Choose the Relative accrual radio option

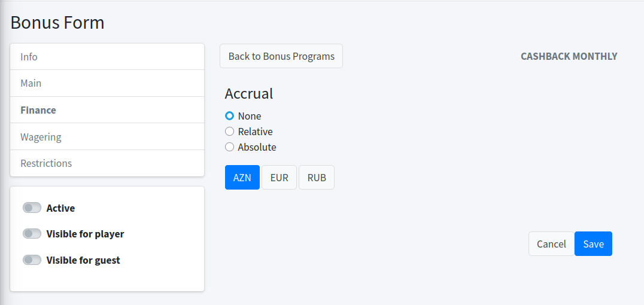229,132
